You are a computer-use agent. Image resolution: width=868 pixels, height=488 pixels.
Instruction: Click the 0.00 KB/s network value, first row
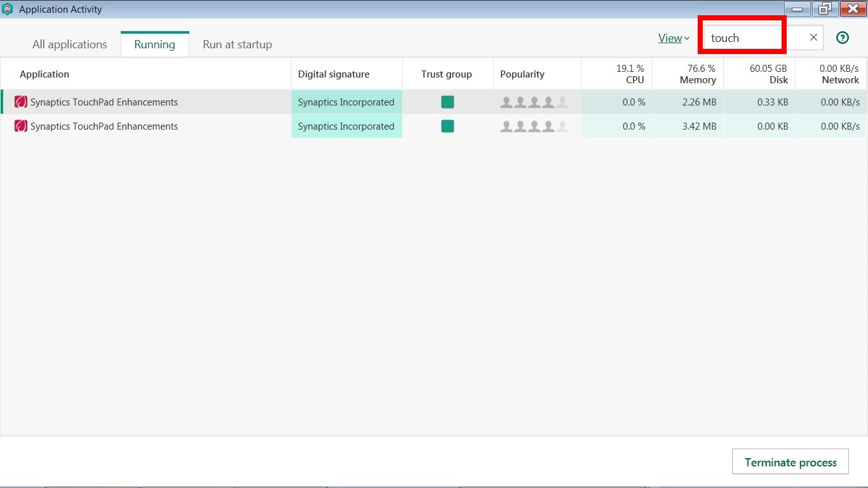840,102
